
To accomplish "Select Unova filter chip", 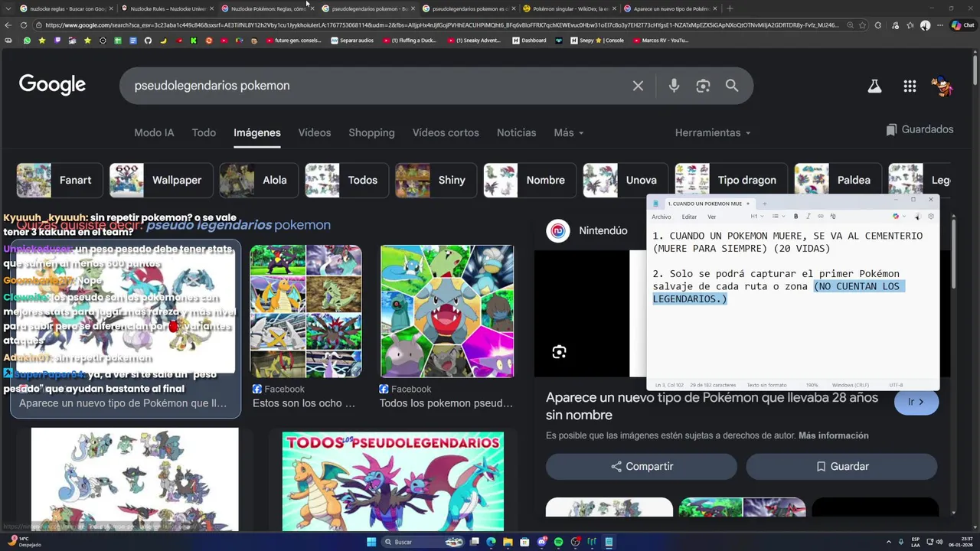I will pyautogui.click(x=624, y=180).
